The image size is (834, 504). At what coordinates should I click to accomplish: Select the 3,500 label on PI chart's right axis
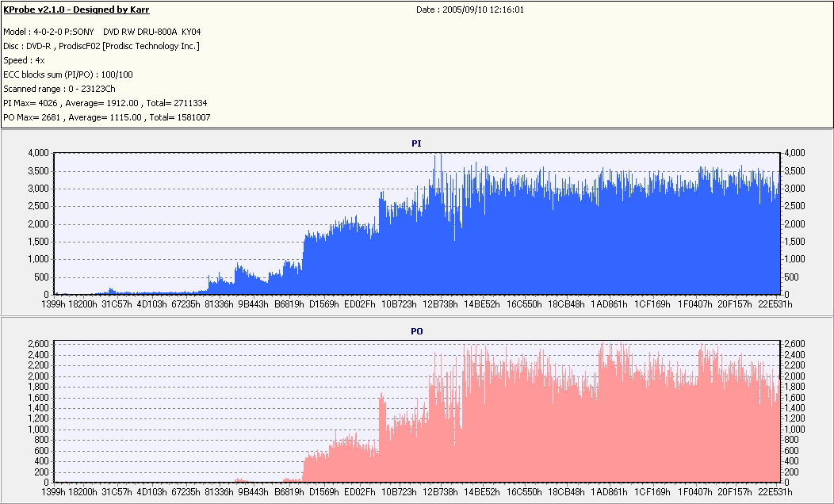[x=794, y=171]
